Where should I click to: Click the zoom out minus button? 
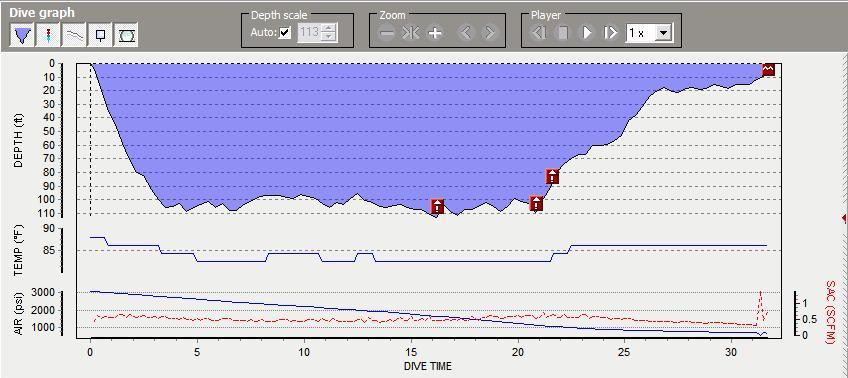[387, 33]
